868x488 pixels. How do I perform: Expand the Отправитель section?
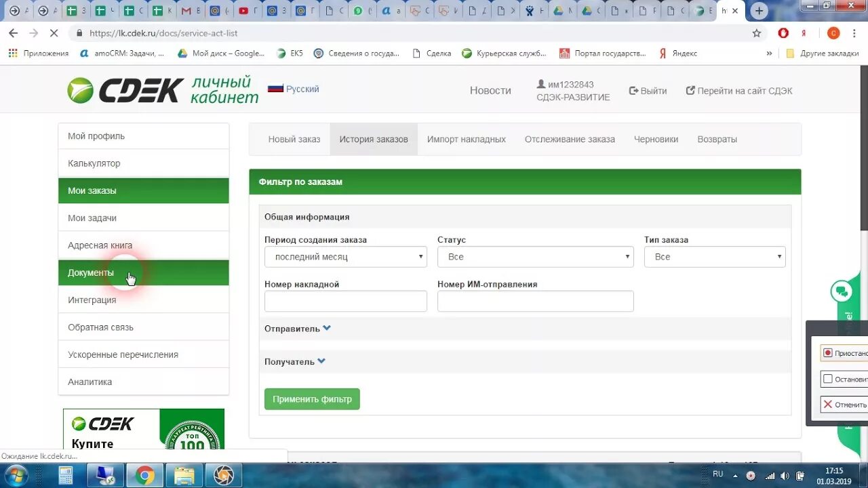pyautogui.click(x=298, y=329)
